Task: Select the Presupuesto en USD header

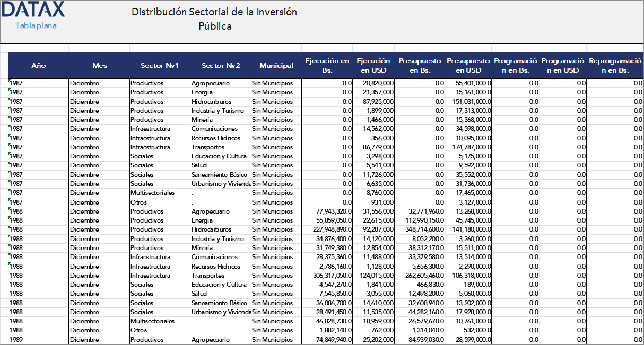Action: (468, 66)
